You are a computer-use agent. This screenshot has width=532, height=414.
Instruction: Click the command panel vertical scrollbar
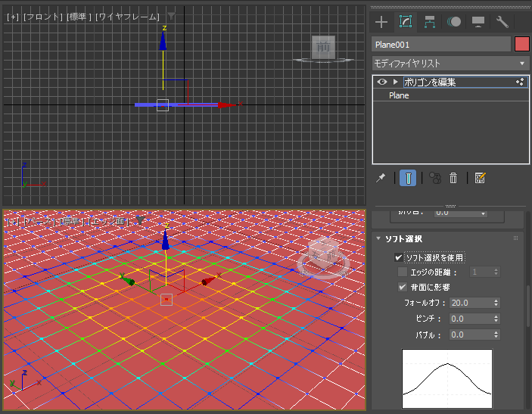pyautogui.click(x=528, y=306)
